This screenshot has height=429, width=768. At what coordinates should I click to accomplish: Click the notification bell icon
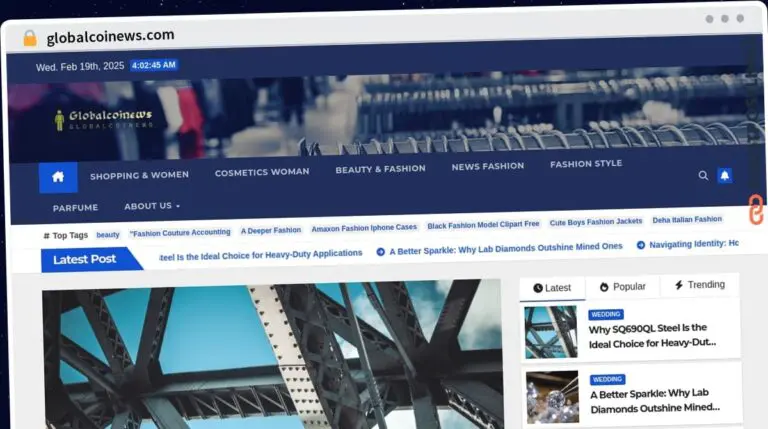(x=725, y=175)
